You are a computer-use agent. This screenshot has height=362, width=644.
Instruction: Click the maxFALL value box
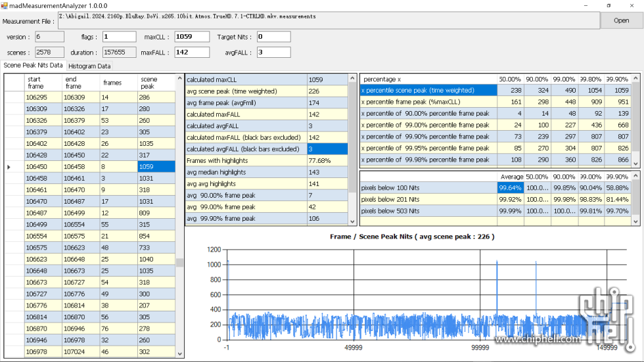coord(192,53)
